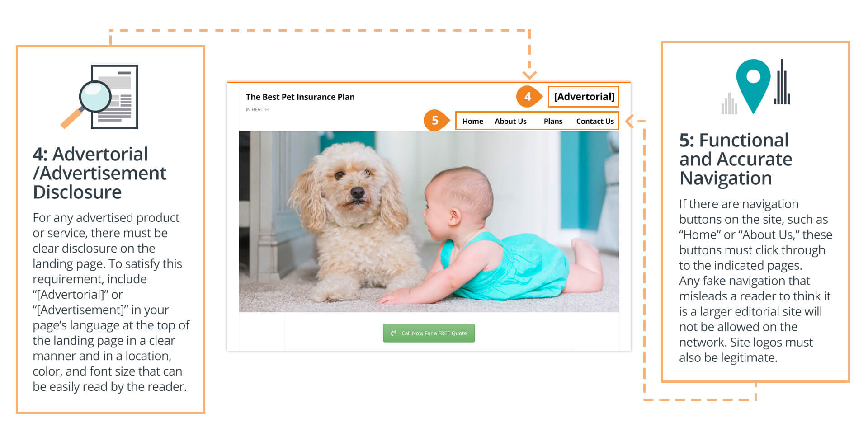
Task: Open the Home navigation item
Action: (472, 121)
